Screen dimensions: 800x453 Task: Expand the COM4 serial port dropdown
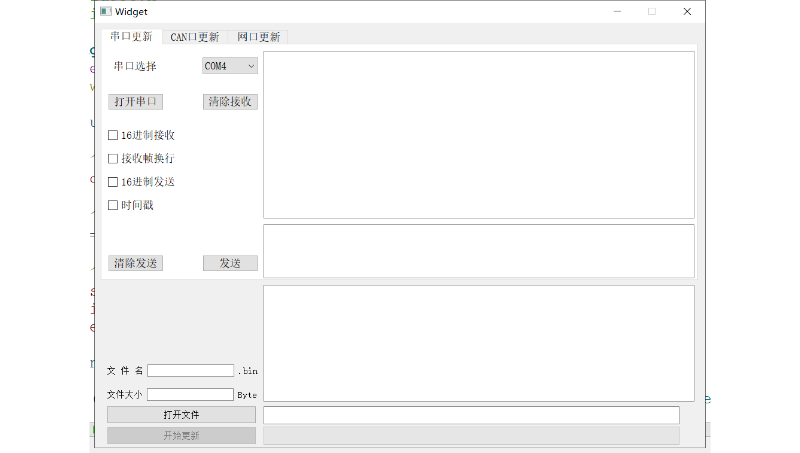(230, 66)
